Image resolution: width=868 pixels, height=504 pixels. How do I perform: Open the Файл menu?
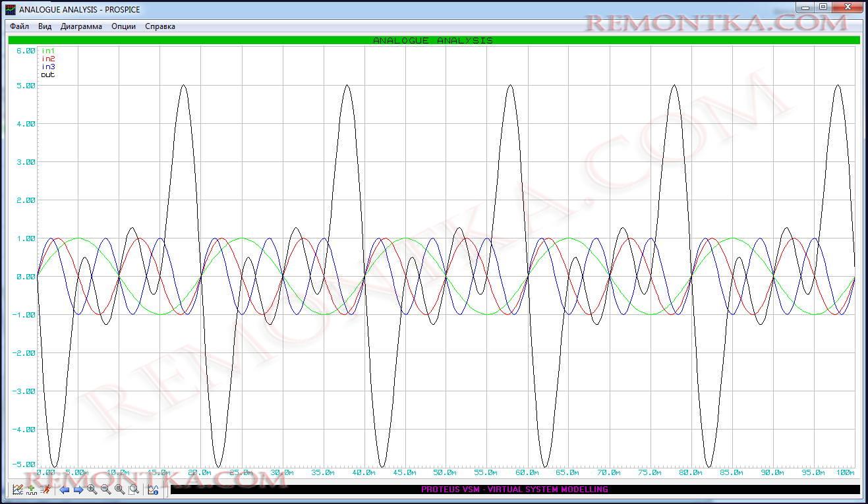tap(20, 26)
